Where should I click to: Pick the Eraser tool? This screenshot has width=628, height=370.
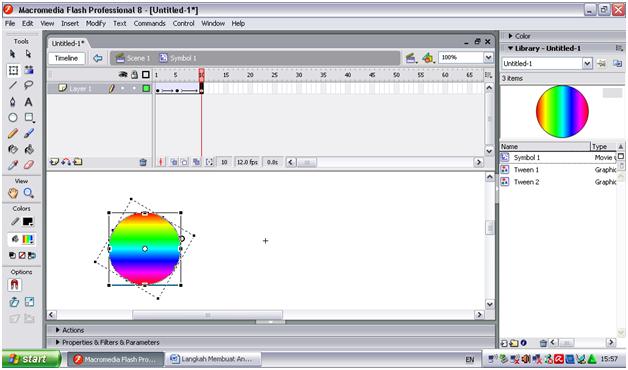[x=28, y=165]
